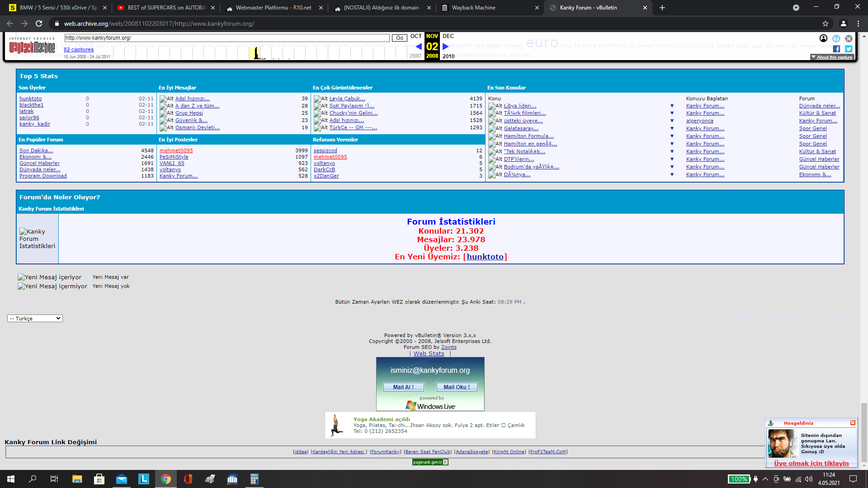Switch to the NOSTALJİ ilk domain tab

382,8
